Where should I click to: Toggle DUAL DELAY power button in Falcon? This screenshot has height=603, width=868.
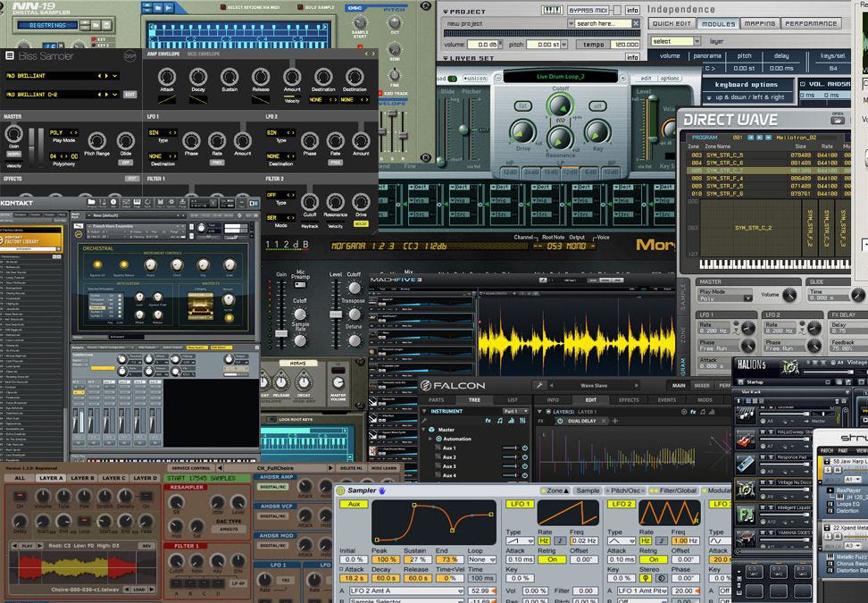tap(560, 421)
